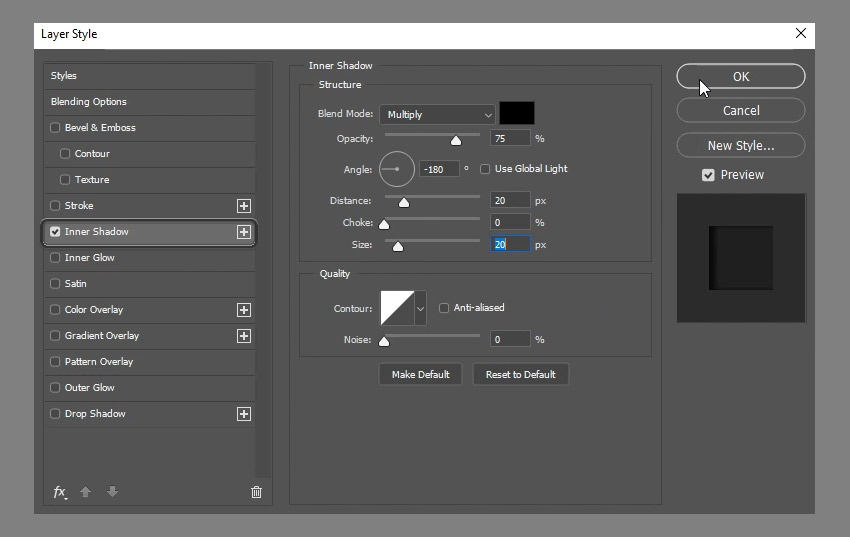Click the black shadow color swatch
This screenshot has height=537, width=850.
coord(517,114)
